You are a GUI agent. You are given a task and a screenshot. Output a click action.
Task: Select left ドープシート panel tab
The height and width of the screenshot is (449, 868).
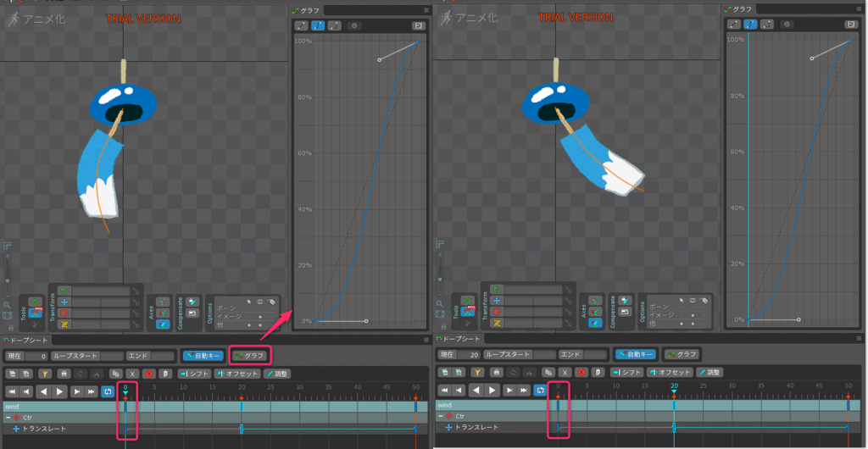(x=25, y=340)
